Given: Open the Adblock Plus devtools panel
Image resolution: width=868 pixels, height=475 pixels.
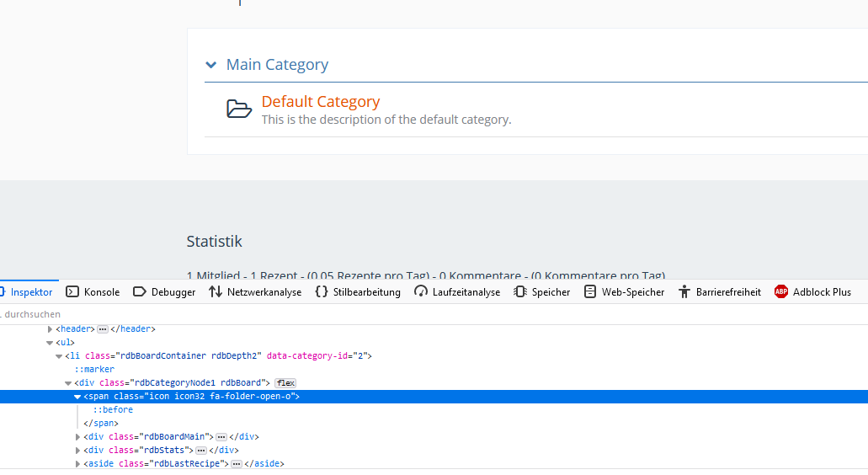Looking at the screenshot, I should click(x=812, y=292).
